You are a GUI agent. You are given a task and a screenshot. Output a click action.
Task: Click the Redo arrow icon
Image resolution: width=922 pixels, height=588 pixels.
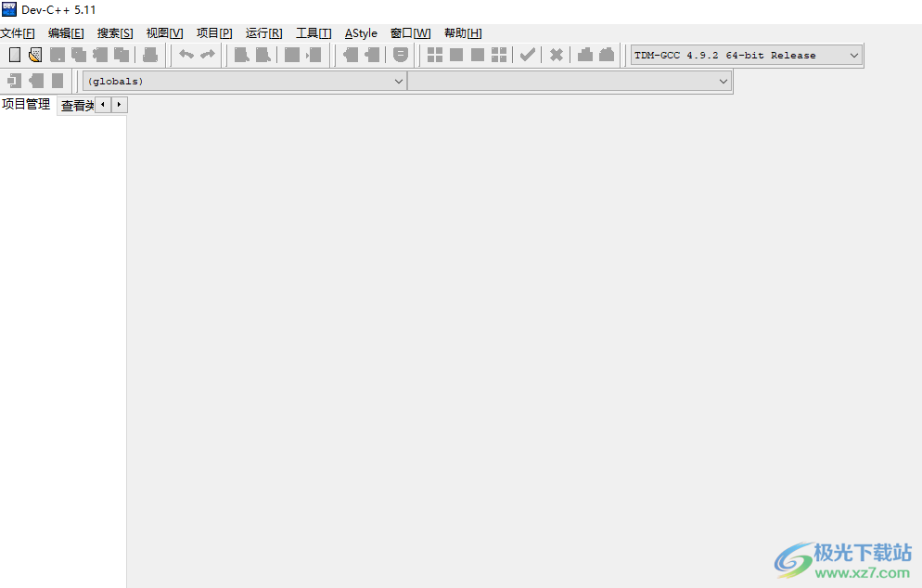point(208,55)
